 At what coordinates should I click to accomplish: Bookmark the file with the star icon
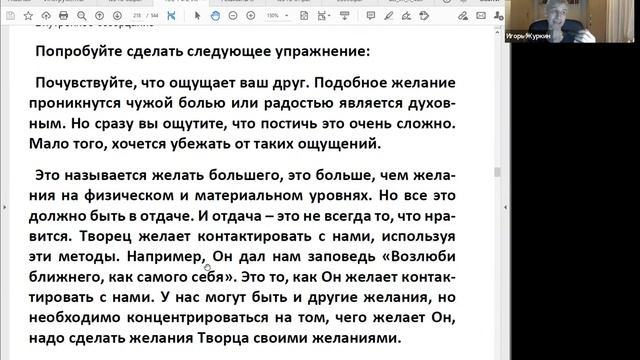28,16
